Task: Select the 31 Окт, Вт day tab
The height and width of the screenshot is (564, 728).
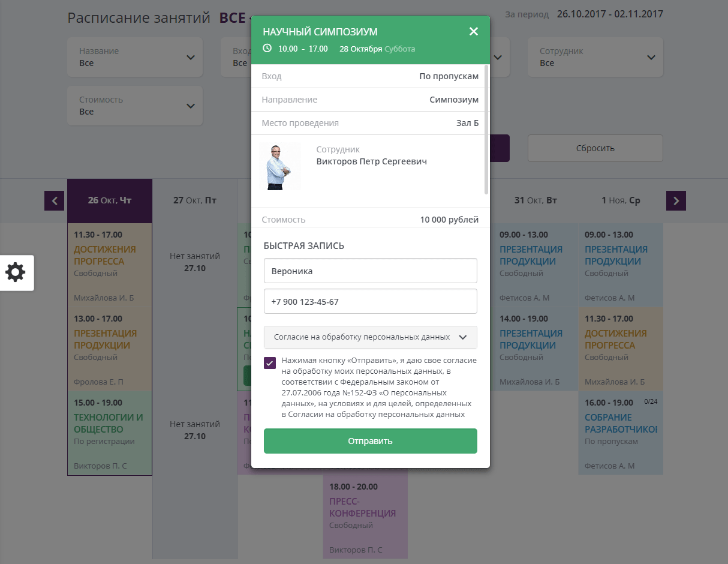Action: (536, 200)
